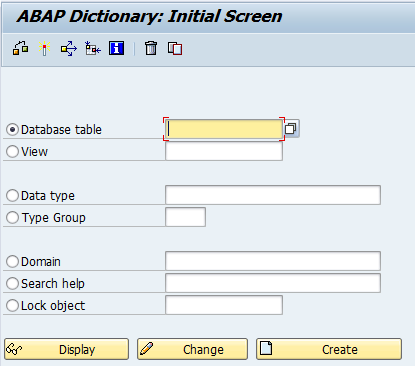Open the Where-Used List icon
415x366 pixels.
click(69, 49)
